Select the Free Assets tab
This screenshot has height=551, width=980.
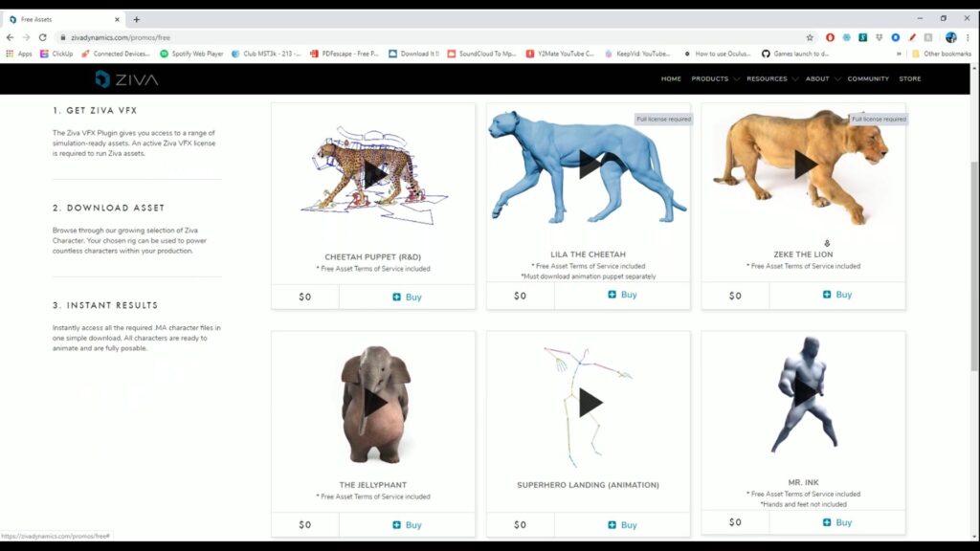coord(62,19)
